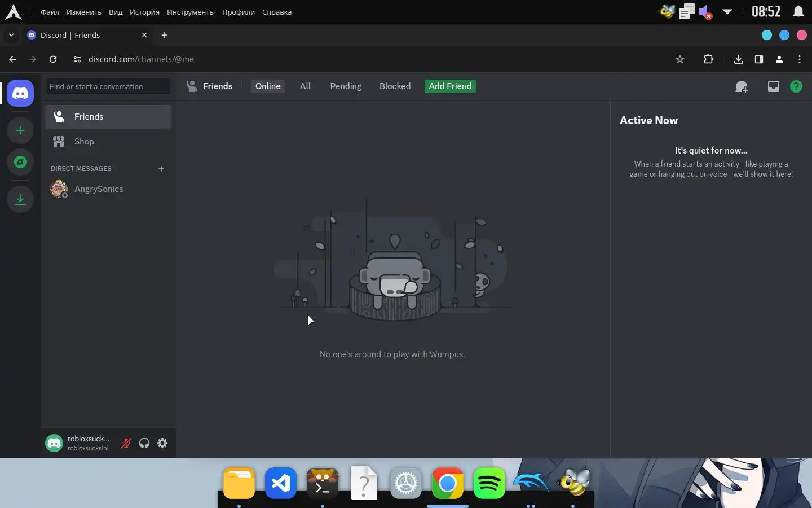Click AngrySonics avatar
The height and width of the screenshot is (508, 812).
(x=59, y=189)
